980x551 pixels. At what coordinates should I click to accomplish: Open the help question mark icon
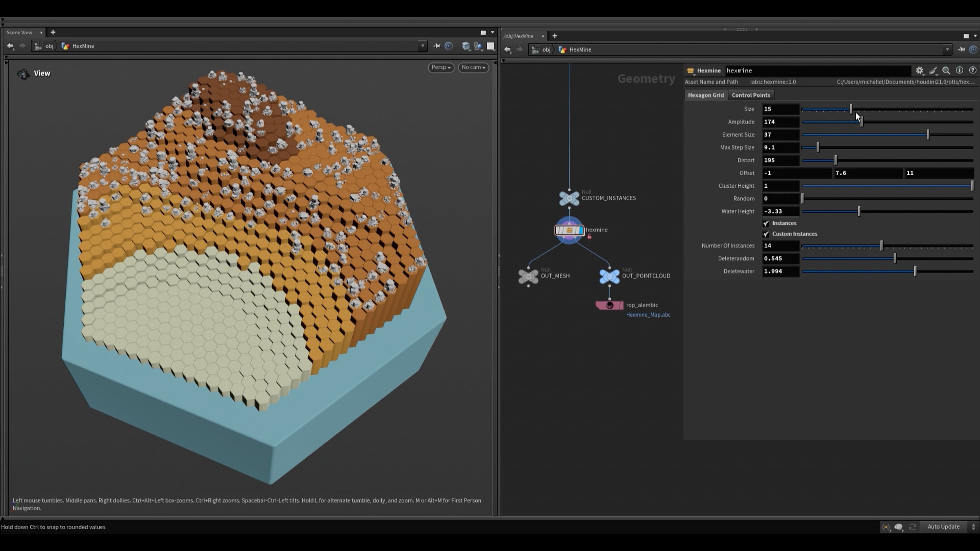point(973,71)
